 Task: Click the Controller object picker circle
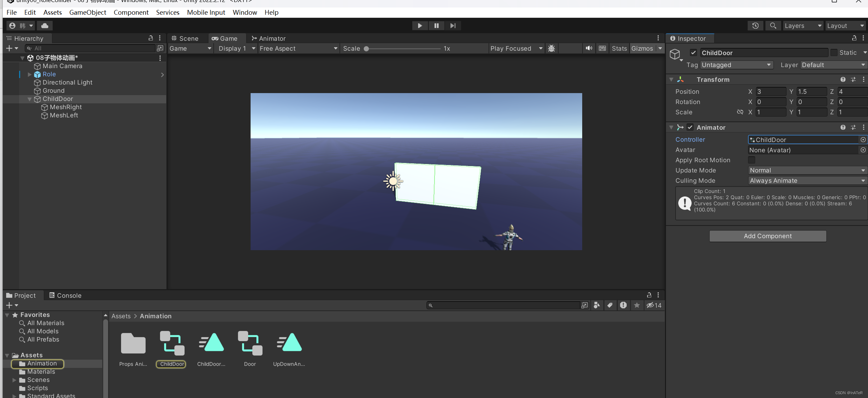(x=863, y=140)
